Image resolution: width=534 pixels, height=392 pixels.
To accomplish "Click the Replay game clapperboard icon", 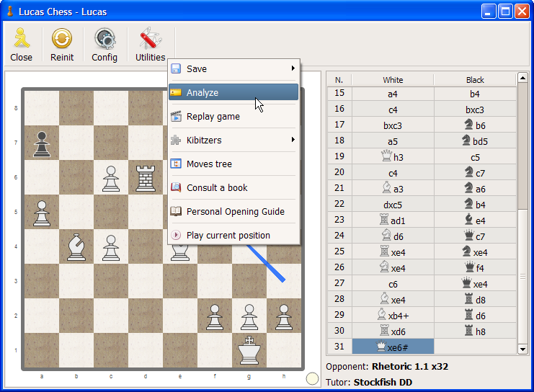I will tap(176, 116).
